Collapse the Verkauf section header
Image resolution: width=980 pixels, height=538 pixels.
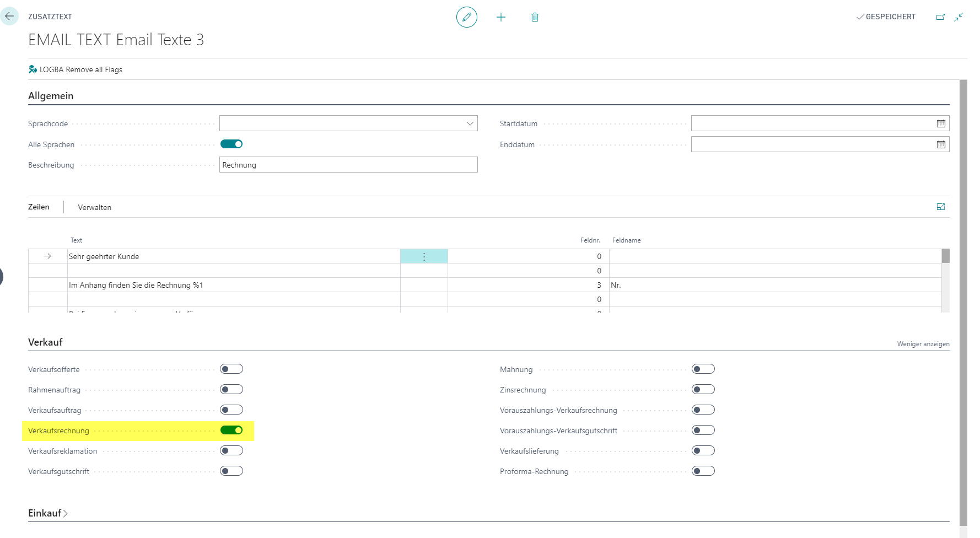click(x=45, y=342)
